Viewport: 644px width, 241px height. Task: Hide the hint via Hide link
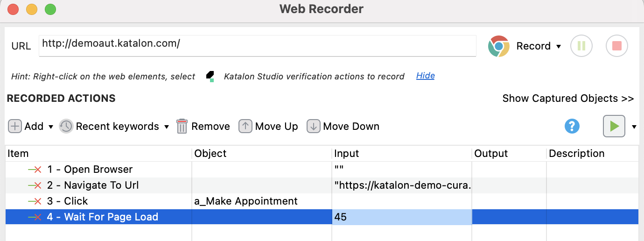[425, 76]
